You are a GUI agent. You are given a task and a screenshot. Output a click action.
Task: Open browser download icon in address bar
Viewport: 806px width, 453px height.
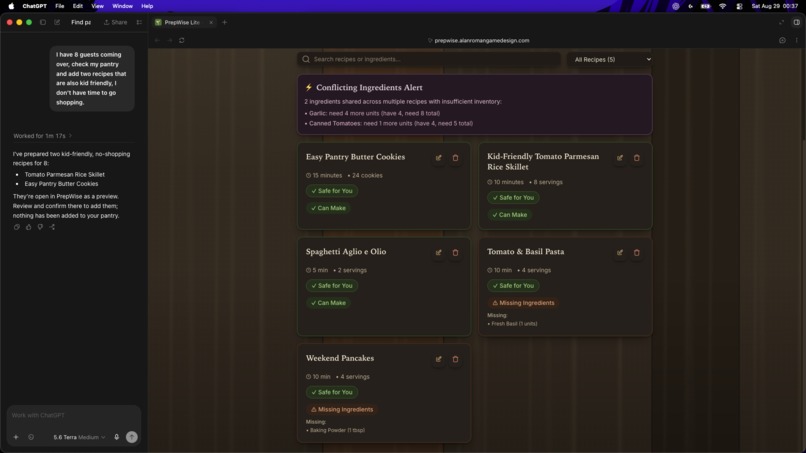(x=782, y=40)
